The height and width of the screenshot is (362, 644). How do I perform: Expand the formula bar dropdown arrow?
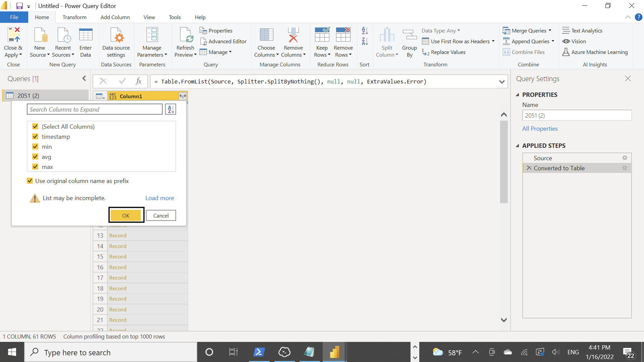[x=502, y=81]
